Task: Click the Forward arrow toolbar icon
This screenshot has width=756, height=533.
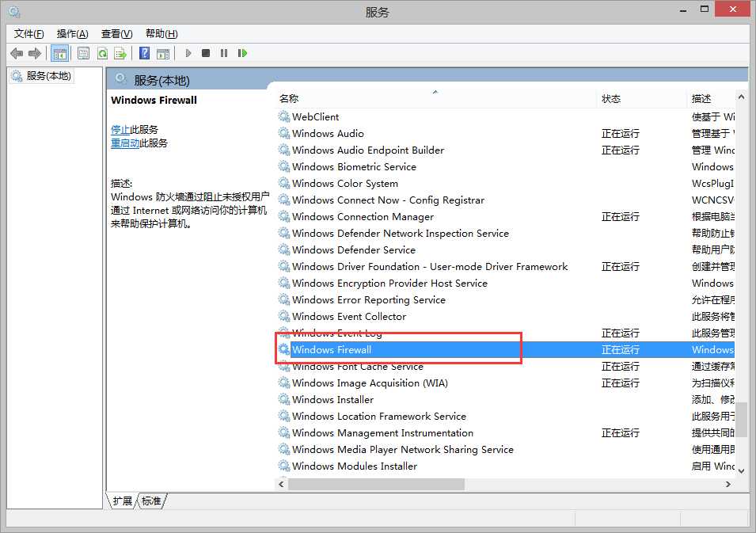Action: [x=35, y=53]
